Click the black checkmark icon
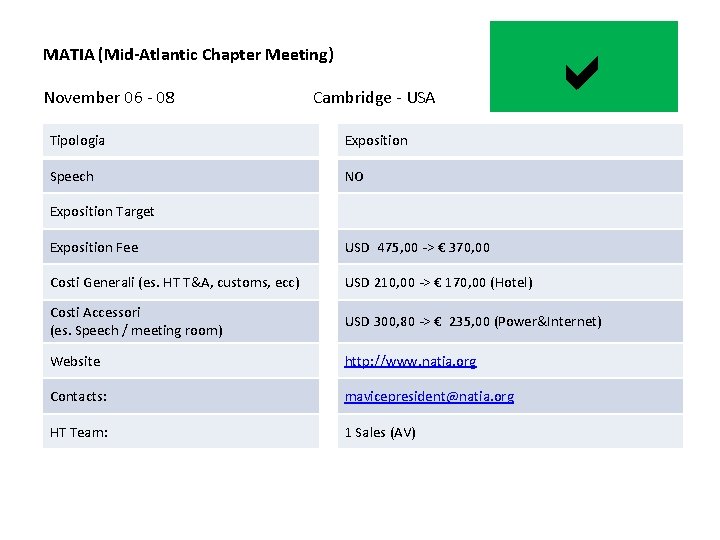The height and width of the screenshot is (540, 720). [x=582, y=73]
